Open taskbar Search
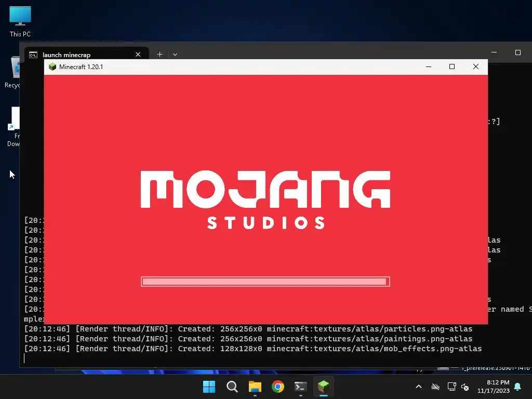This screenshot has height=399, width=532. point(232,387)
